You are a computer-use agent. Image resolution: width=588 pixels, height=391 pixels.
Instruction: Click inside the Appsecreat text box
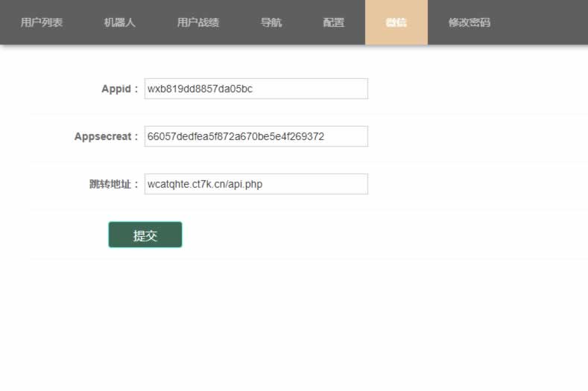tap(345, 136)
